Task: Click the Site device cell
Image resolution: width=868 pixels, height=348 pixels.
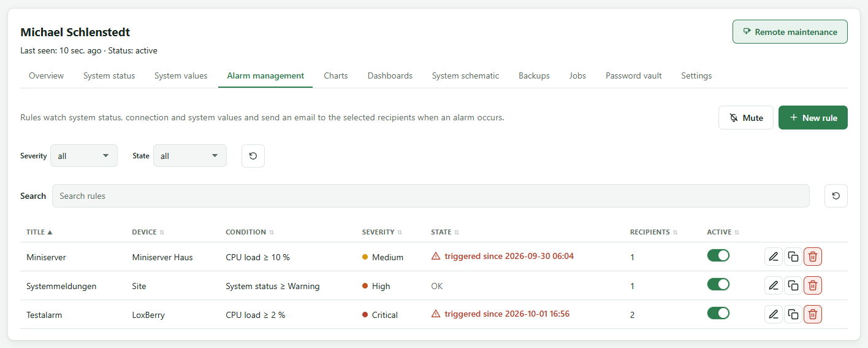Action: pos(139,286)
